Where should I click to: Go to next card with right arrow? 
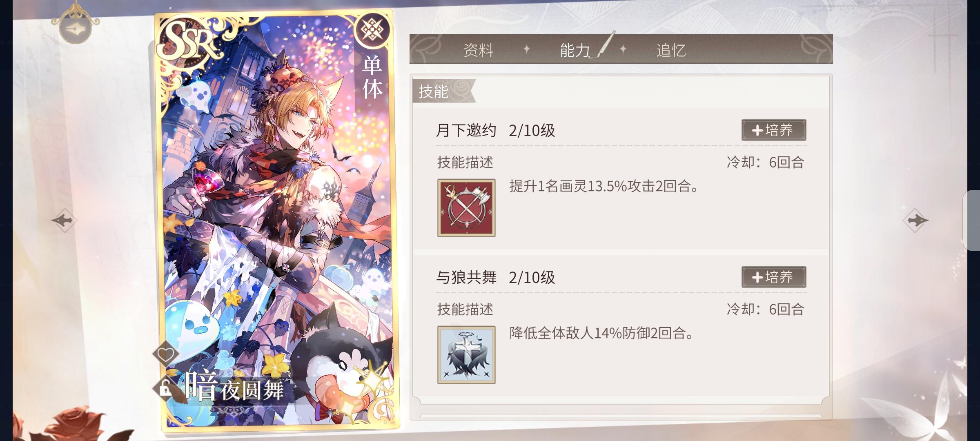coord(915,220)
